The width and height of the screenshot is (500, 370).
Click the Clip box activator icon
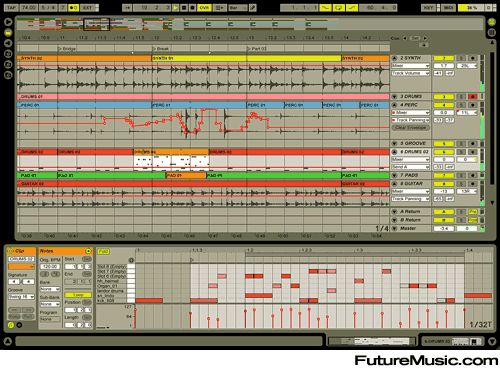click(10, 251)
